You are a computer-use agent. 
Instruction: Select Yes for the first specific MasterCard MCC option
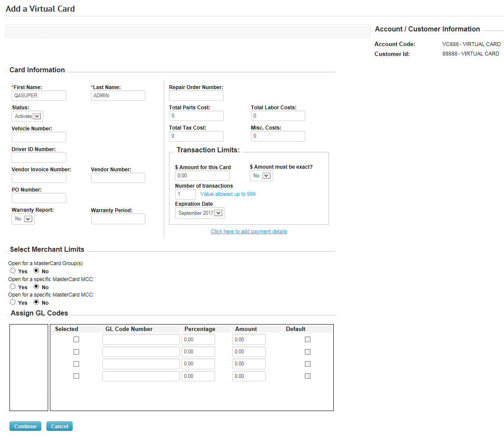pyautogui.click(x=12, y=286)
